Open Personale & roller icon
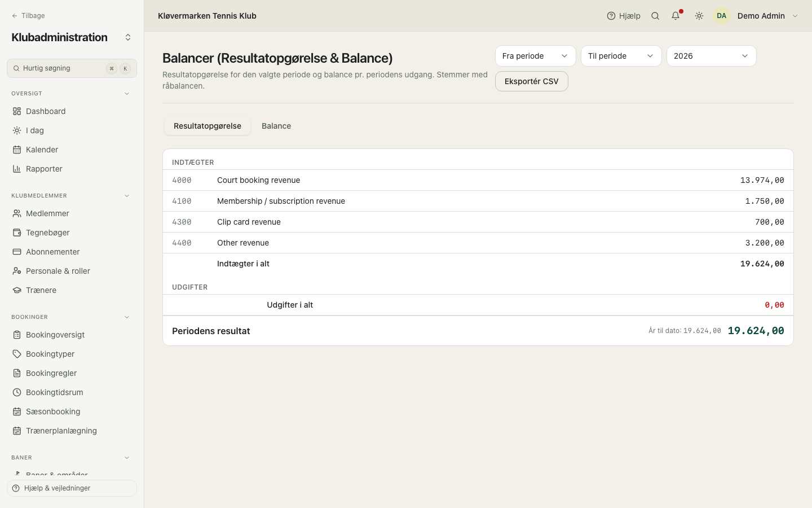 pos(17,271)
